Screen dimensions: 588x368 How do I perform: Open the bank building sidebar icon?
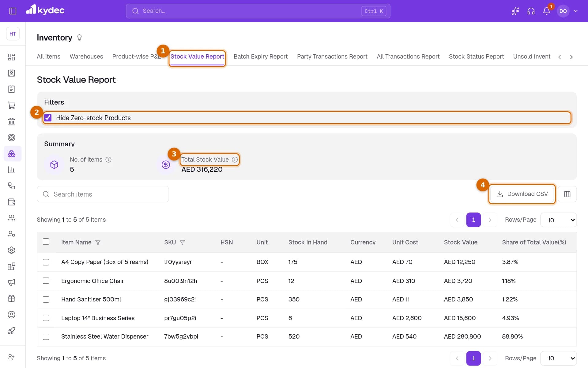click(11, 121)
